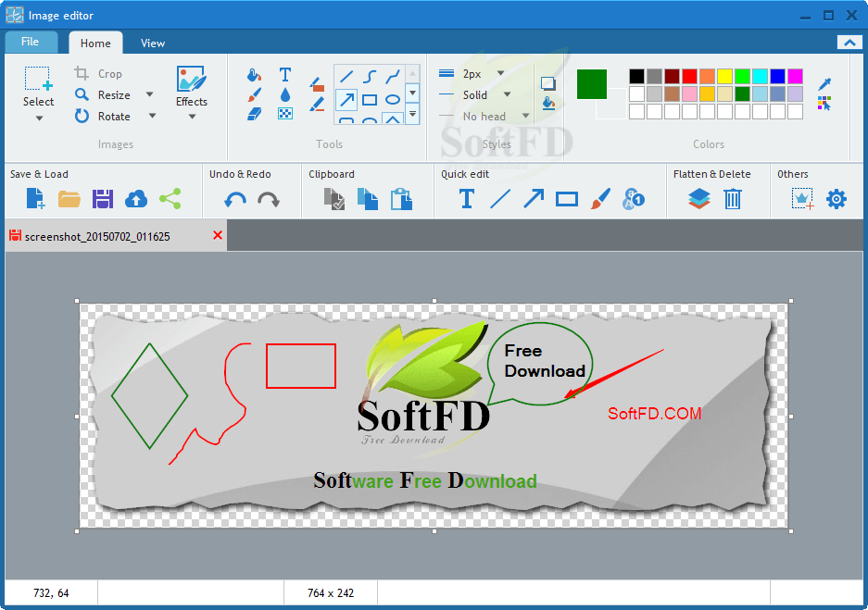868x610 pixels.
Task: Click the green share icon
Action: 170,199
